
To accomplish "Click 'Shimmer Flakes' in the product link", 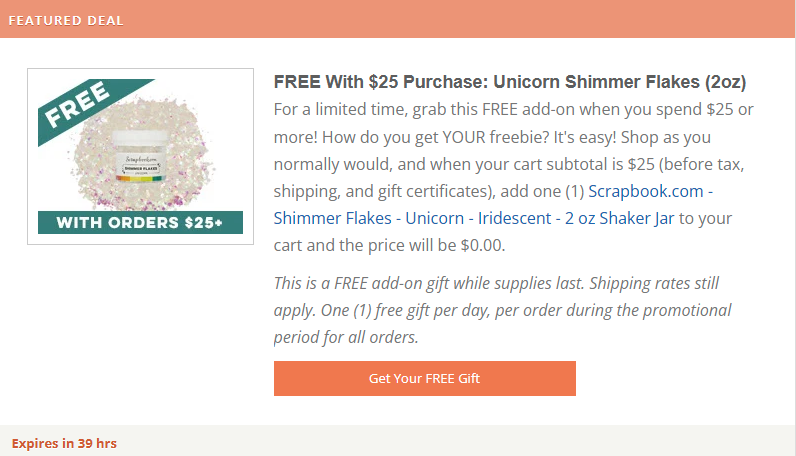I will pos(334,218).
